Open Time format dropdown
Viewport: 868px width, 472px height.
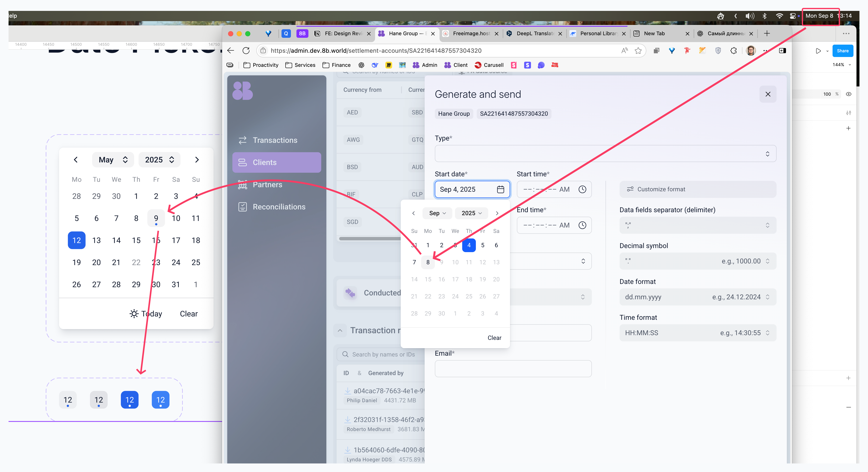tap(698, 333)
